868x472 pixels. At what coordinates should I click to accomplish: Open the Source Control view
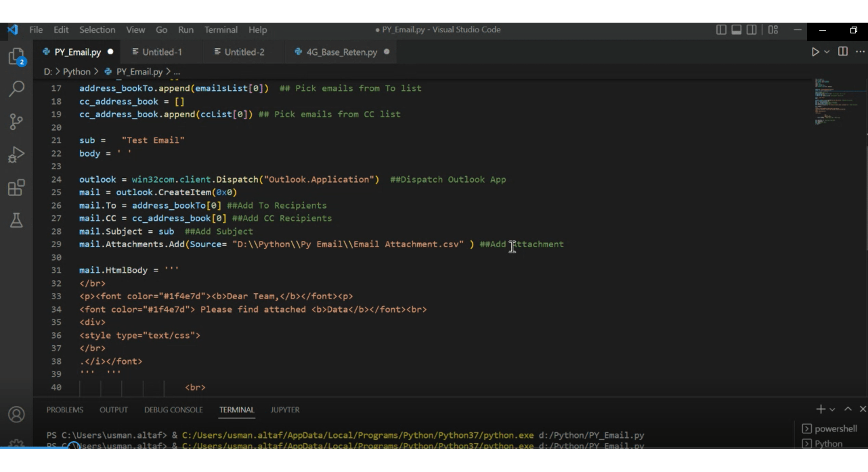(16, 122)
